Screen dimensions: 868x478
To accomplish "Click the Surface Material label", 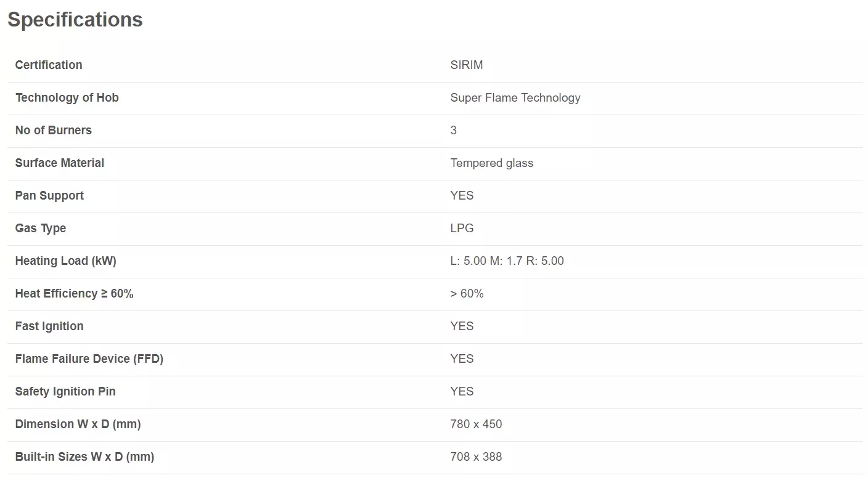I will point(60,163).
